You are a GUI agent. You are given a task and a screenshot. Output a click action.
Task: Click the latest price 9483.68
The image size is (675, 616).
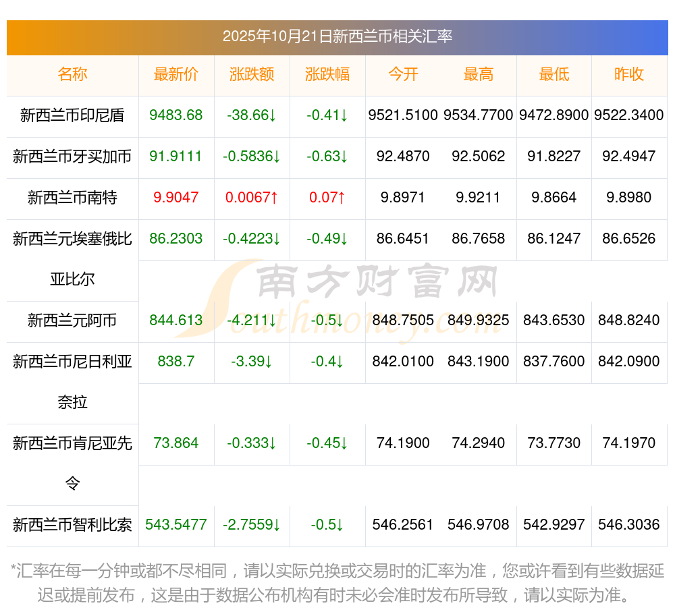(176, 115)
